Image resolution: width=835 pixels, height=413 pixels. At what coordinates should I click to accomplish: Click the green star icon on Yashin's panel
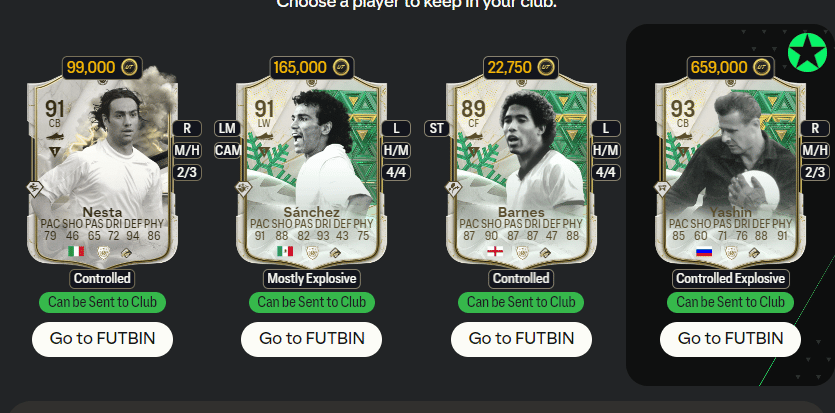pos(807,52)
